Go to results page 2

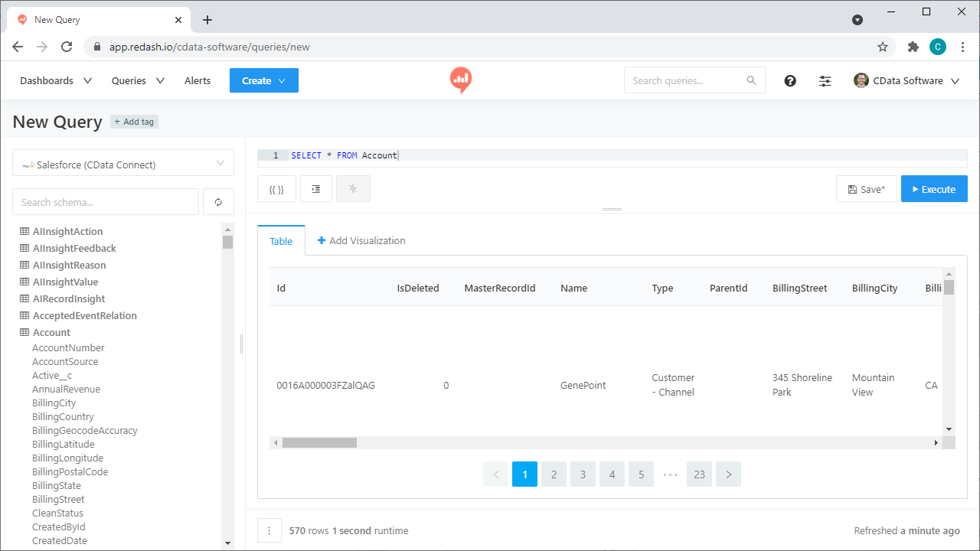coord(554,474)
